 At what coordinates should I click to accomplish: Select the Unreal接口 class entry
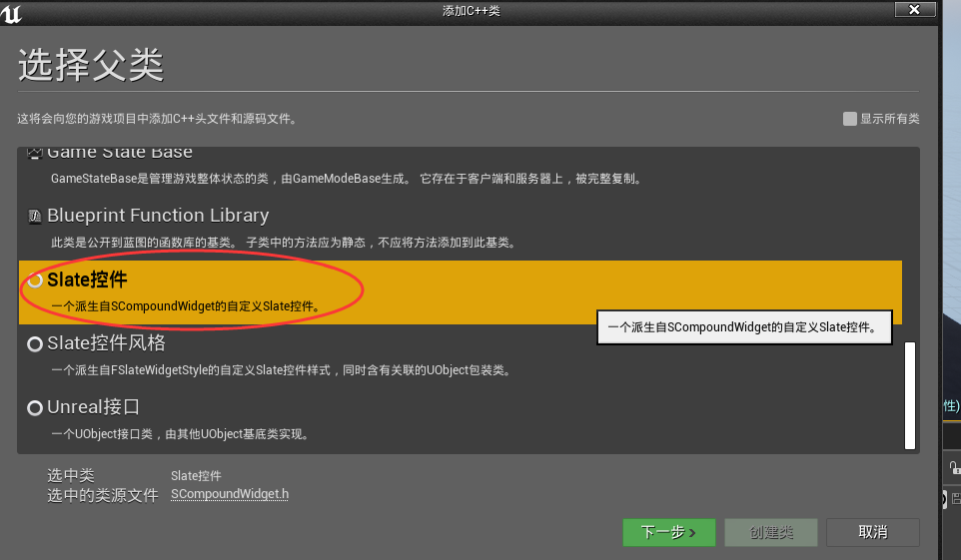click(460, 419)
